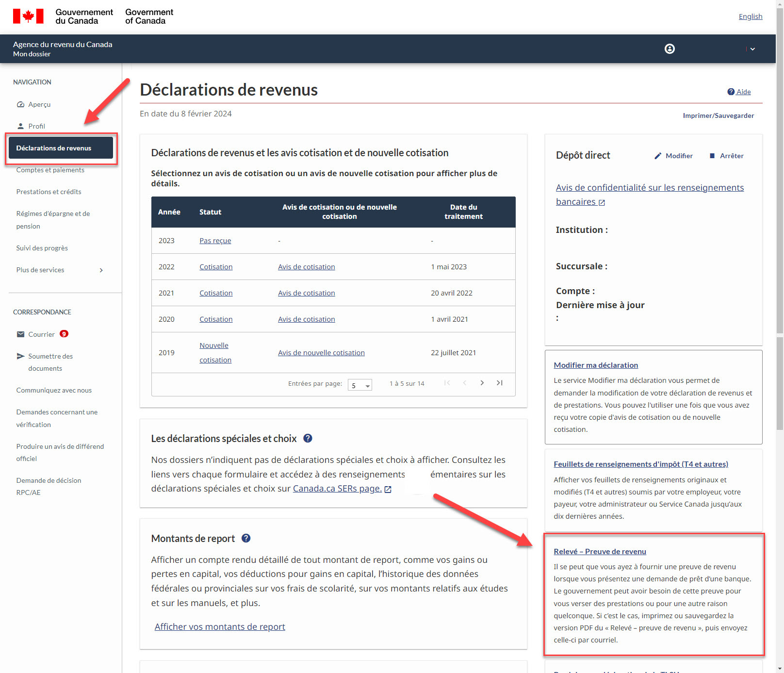Screen dimensions: 784x673
Task: Open Communiquez avec nous
Action: point(54,390)
